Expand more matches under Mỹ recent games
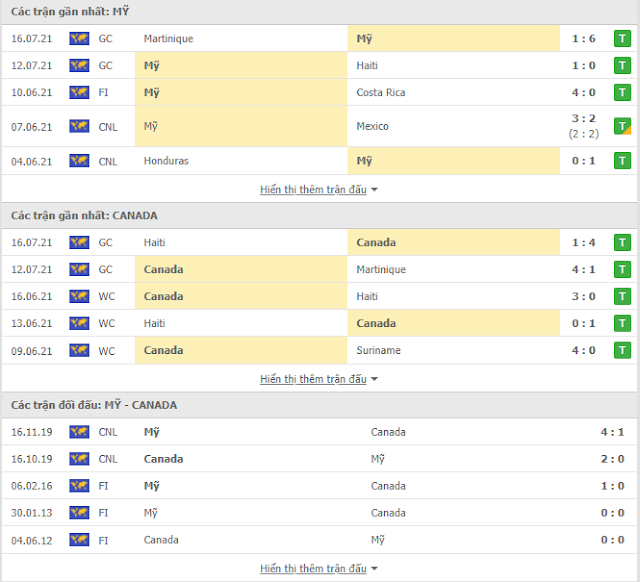The height and width of the screenshot is (582, 640). click(318, 189)
